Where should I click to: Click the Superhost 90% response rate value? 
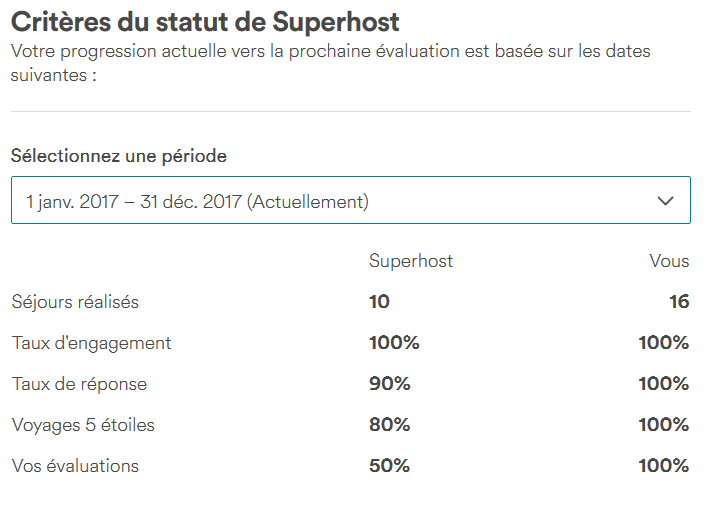(x=389, y=384)
